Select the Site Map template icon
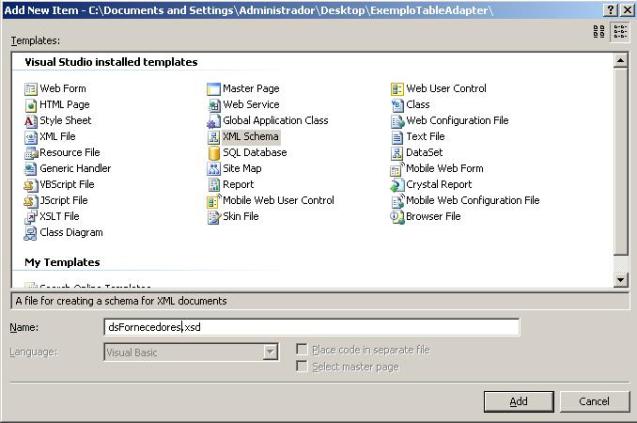The image size is (637, 423). (x=214, y=169)
